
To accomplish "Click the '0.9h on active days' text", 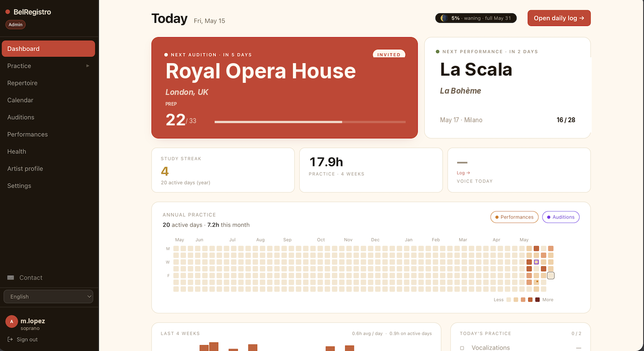I will [411, 334].
